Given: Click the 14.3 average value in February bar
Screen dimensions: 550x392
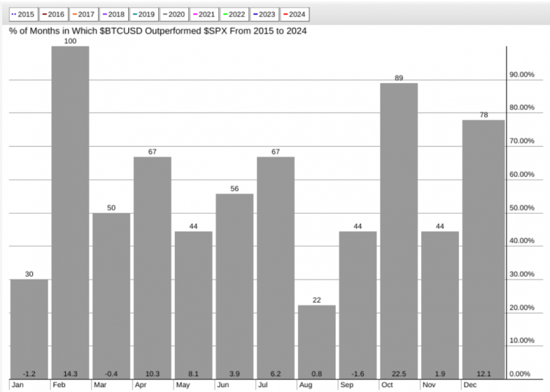Looking at the screenshot, I should [70, 374].
